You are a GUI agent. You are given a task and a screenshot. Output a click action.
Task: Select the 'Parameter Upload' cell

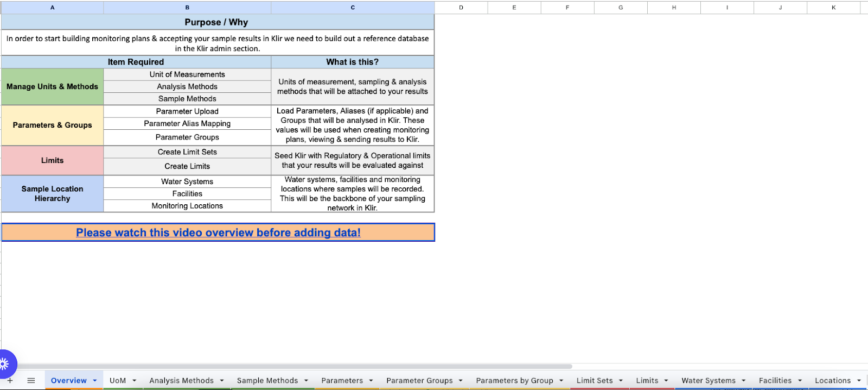pos(187,111)
